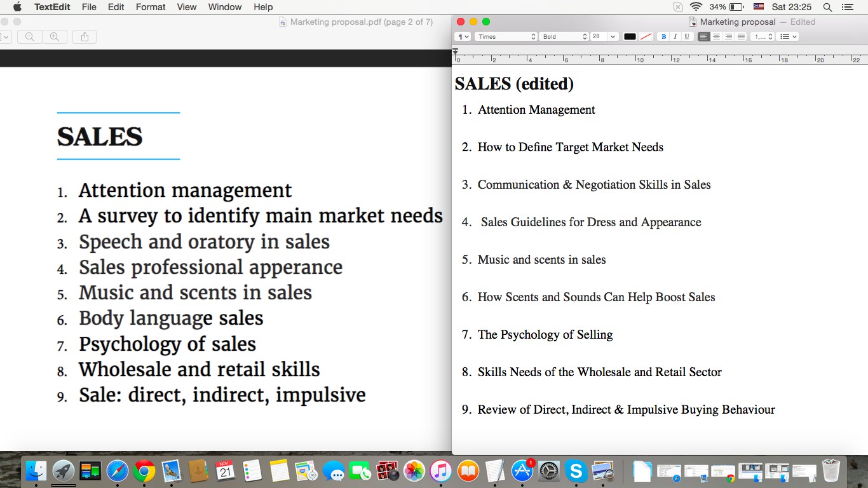Open Spotlight search in the menu bar
This screenshot has height=488, width=868.
(827, 7)
